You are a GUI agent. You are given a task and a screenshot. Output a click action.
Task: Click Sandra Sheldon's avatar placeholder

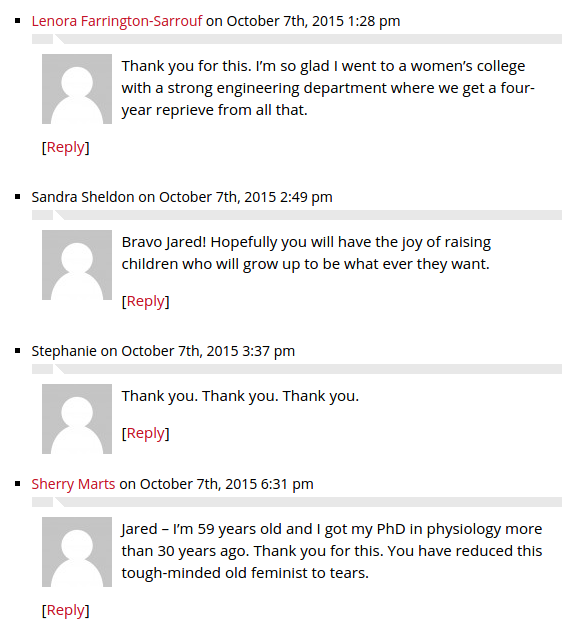coord(77,265)
